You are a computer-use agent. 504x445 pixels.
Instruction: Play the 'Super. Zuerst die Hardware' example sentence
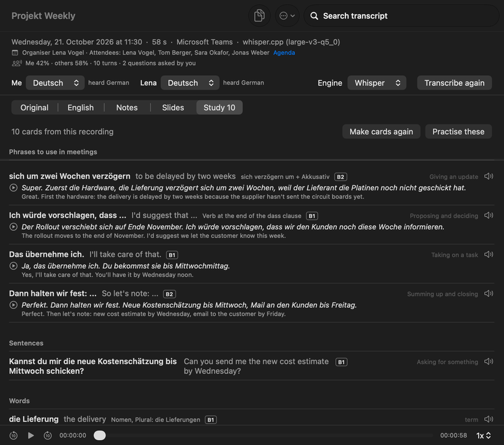click(x=13, y=188)
